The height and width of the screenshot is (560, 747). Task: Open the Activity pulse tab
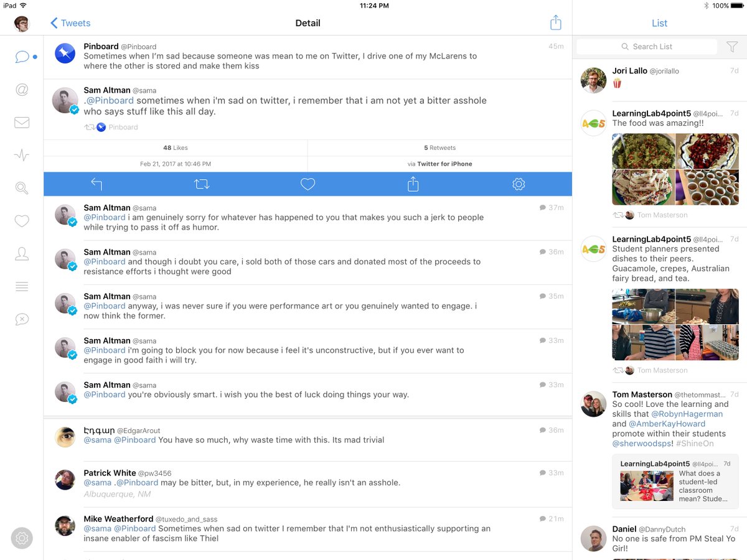pos(22,156)
